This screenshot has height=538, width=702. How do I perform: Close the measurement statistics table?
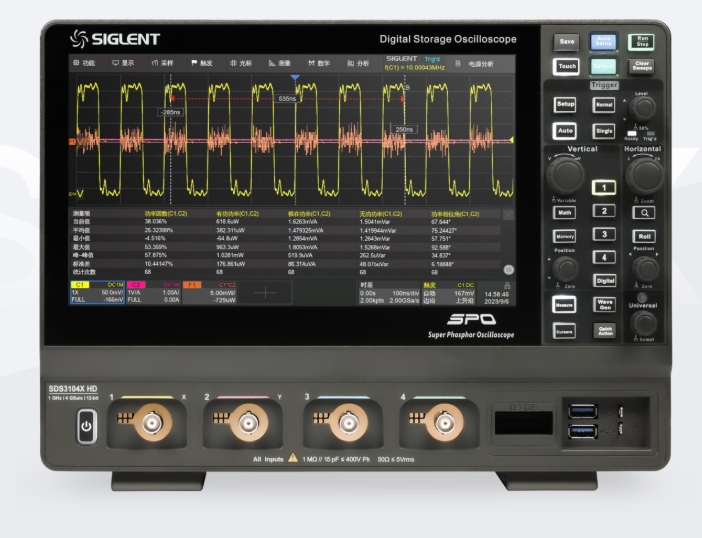(508, 214)
